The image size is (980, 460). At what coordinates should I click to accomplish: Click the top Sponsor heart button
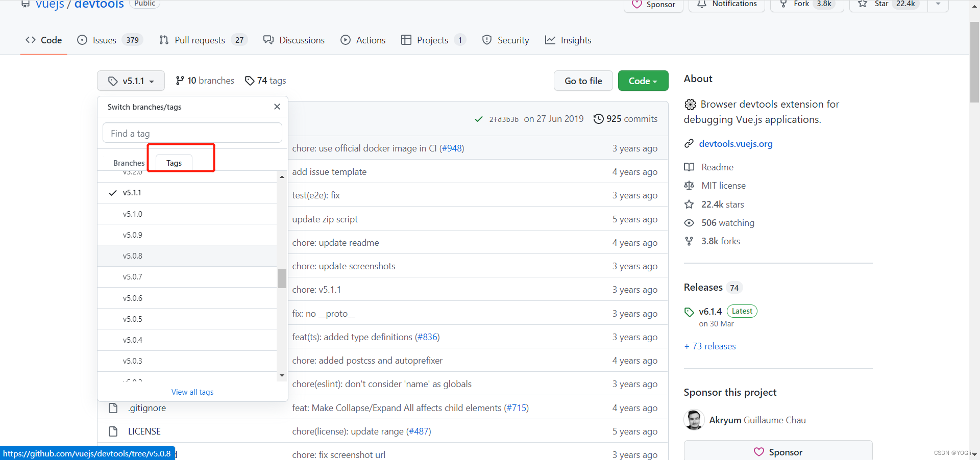coord(653,5)
